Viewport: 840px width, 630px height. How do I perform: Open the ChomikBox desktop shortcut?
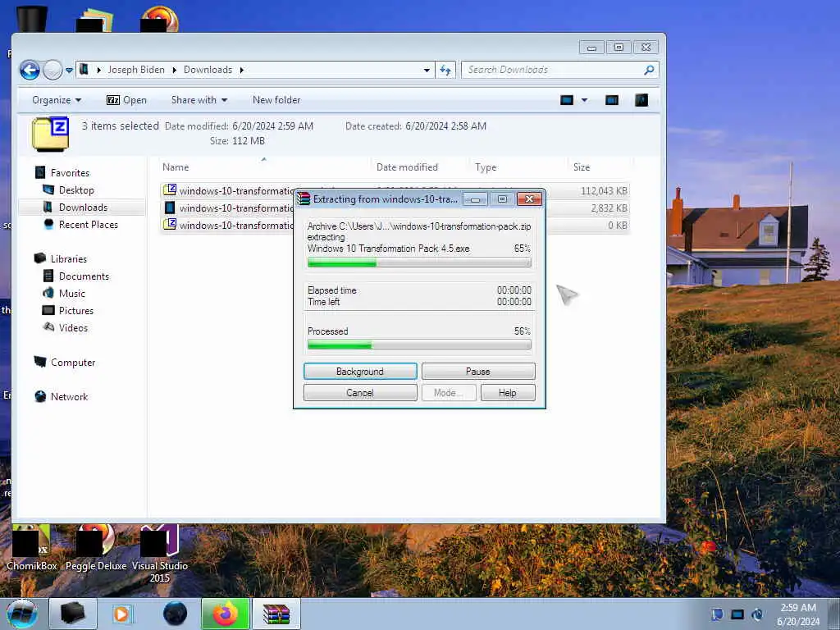click(31, 548)
